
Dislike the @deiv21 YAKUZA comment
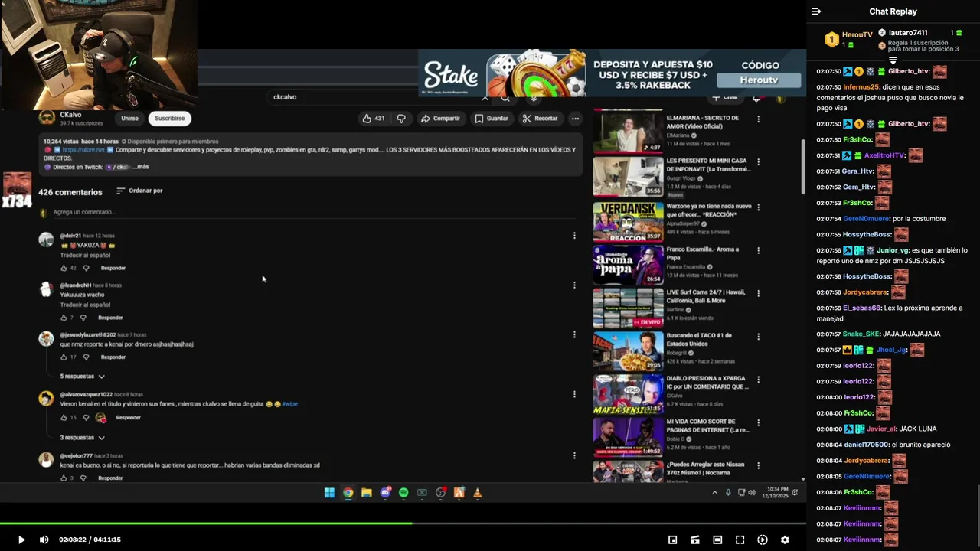pos(86,268)
